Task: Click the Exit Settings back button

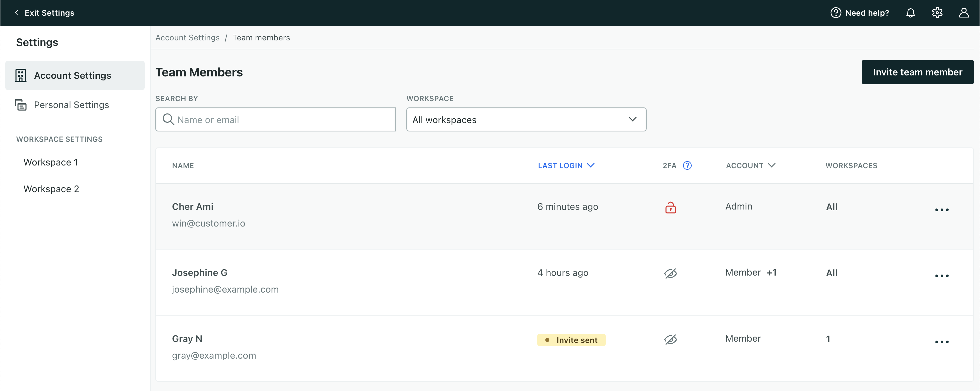Action: (44, 13)
